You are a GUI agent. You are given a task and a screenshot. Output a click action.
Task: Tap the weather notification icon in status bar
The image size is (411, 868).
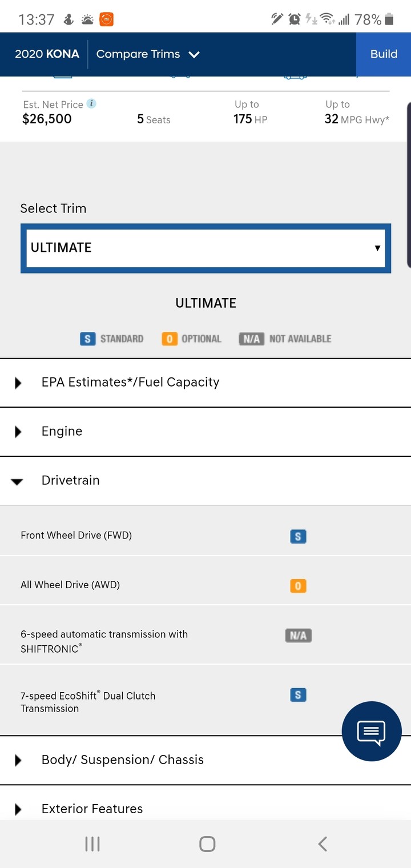[x=87, y=20]
